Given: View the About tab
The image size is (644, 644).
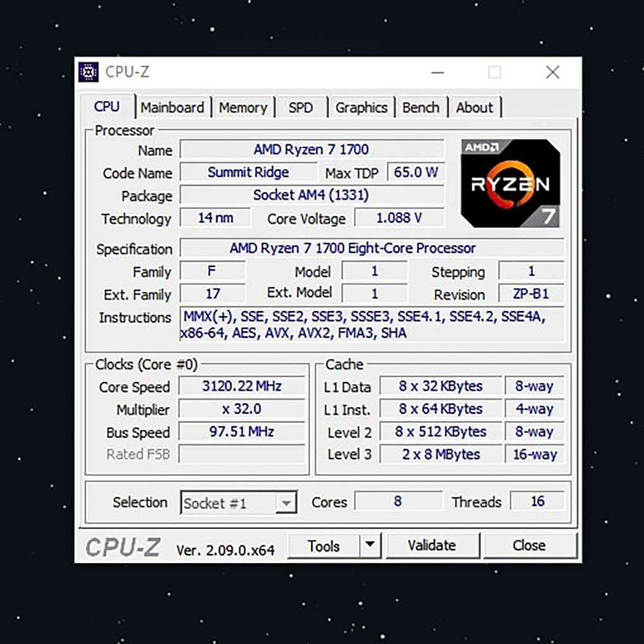Looking at the screenshot, I should click(474, 108).
